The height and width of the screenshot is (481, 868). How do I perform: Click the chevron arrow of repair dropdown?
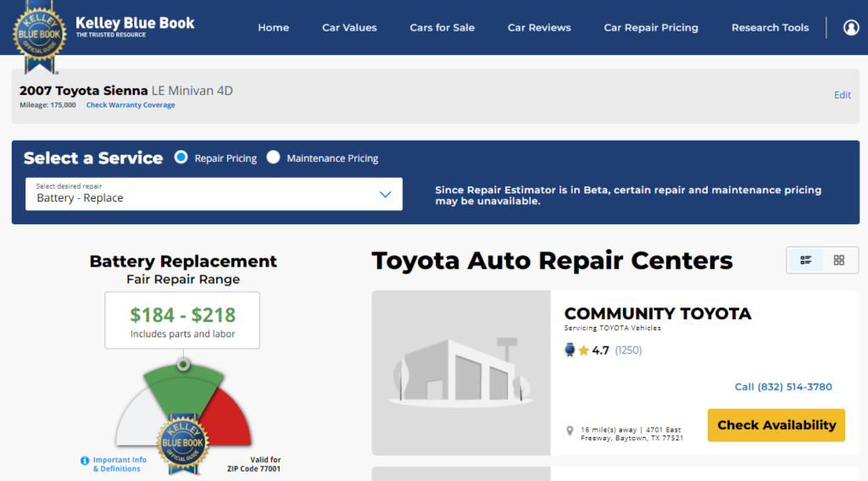pyautogui.click(x=386, y=194)
